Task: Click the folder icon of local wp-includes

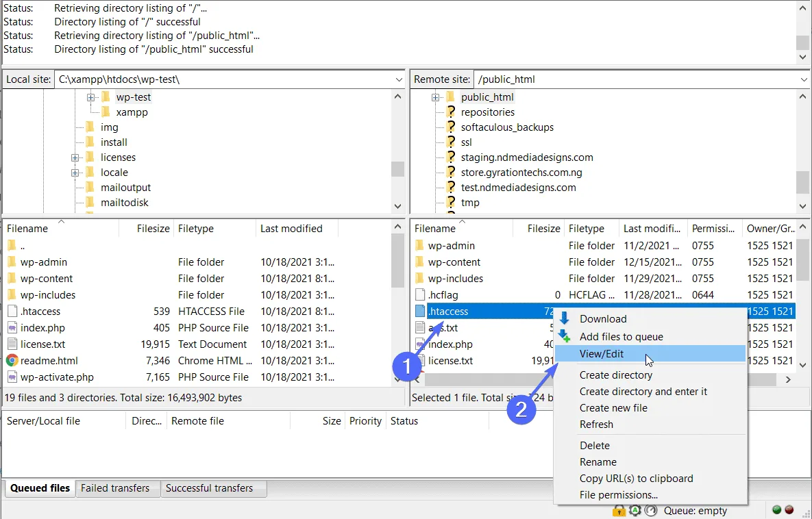Action: point(12,294)
